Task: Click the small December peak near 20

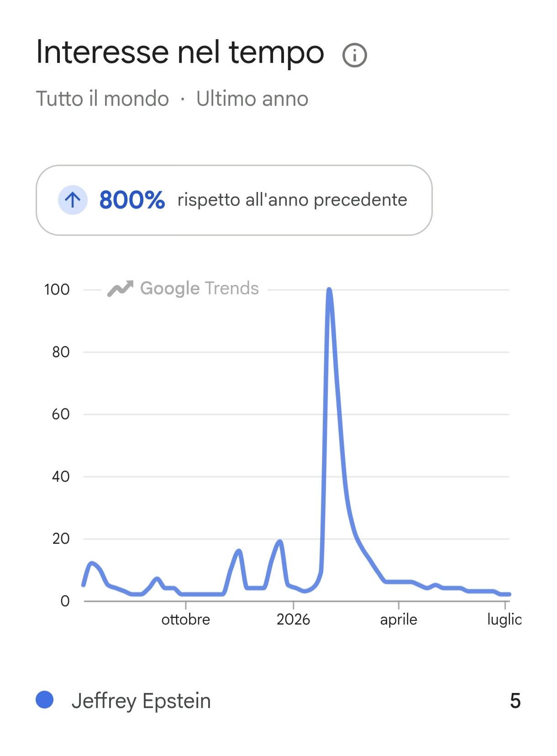Action: point(280,542)
